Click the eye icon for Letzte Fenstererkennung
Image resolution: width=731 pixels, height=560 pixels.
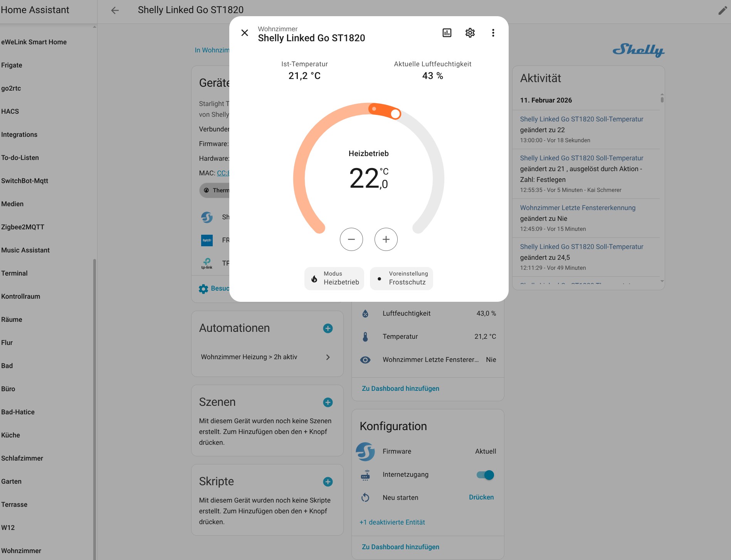pyautogui.click(x=365, y=360)
